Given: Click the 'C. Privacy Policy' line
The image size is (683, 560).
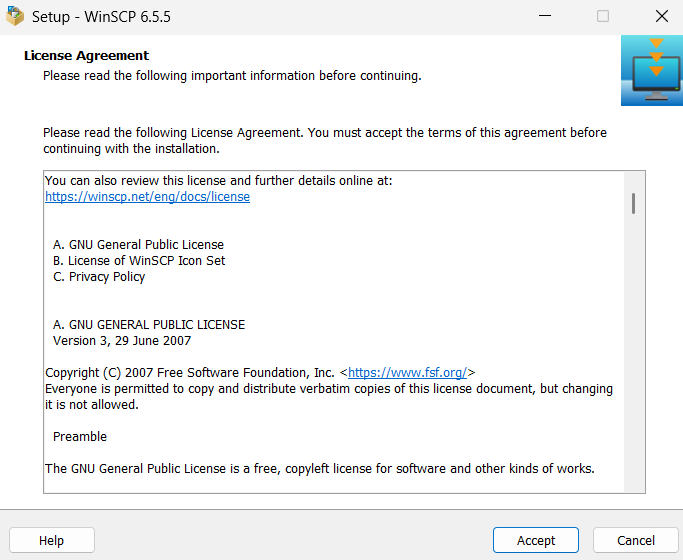Looking at the screenshot, I should coord(99,277).
